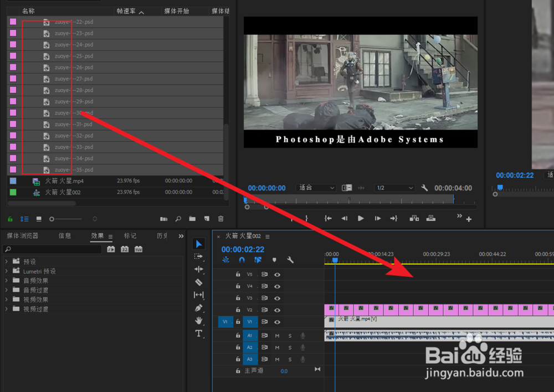The height and width of the screenshot is (392, 554).
Task: Toggle project read-only lock icon
Action: (x=10, y=219)
